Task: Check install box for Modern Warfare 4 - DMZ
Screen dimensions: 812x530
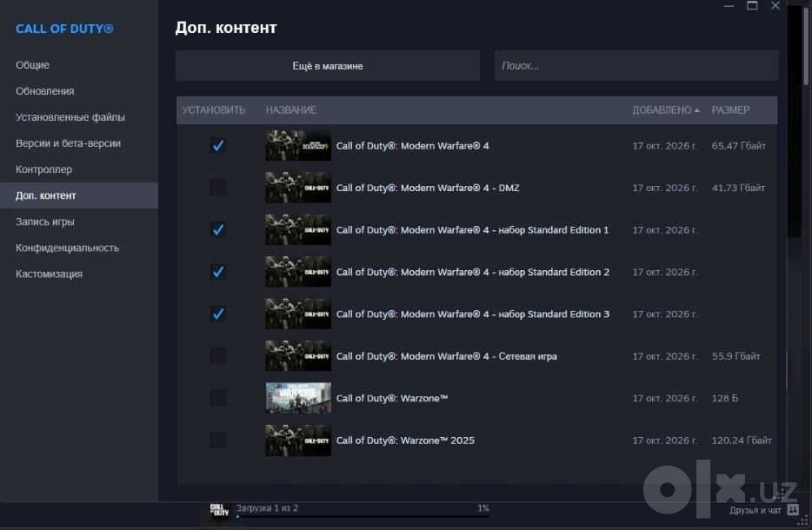Action: [218, 188]
